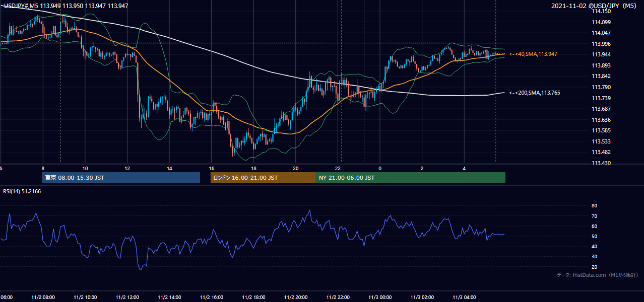Image resolution: width=644 pixels, height=302 pixels.
Task: Click the 40 SMA label 113.947
Action: click(x=533, y=54)
